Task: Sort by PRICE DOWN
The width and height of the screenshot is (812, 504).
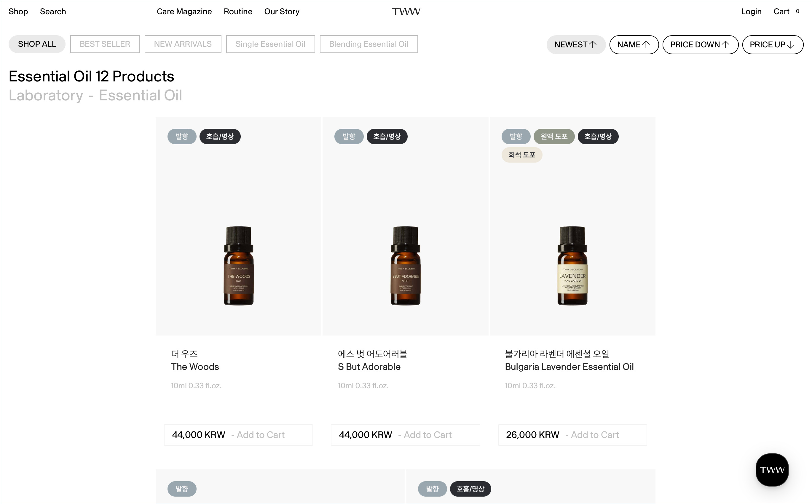Action: coord(700,44)
